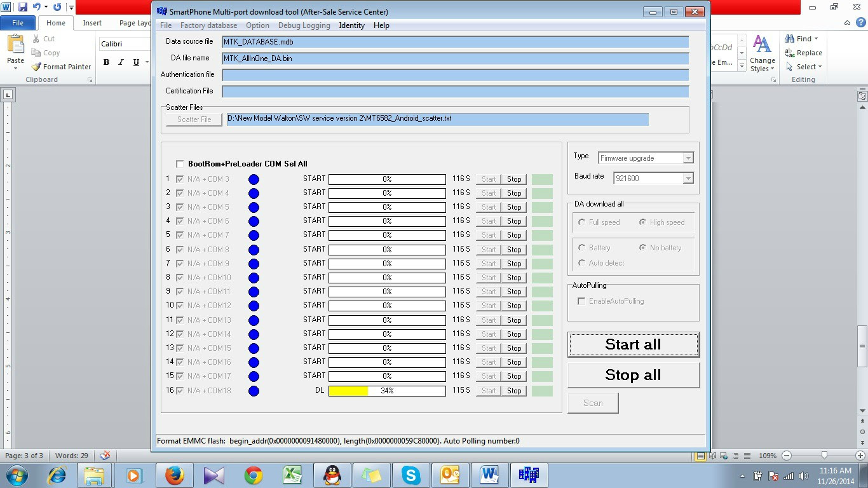Open Customize Quick Access Toolbar dropdown

tap(71, 8)
